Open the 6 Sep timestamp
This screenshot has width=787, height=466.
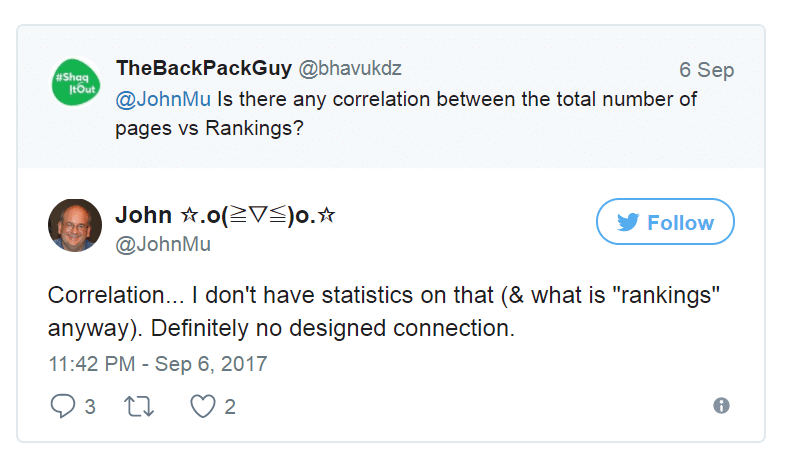point(707,70)
